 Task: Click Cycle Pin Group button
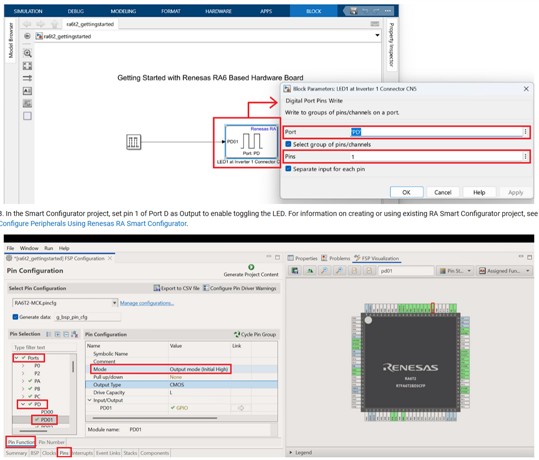[255, 334]
